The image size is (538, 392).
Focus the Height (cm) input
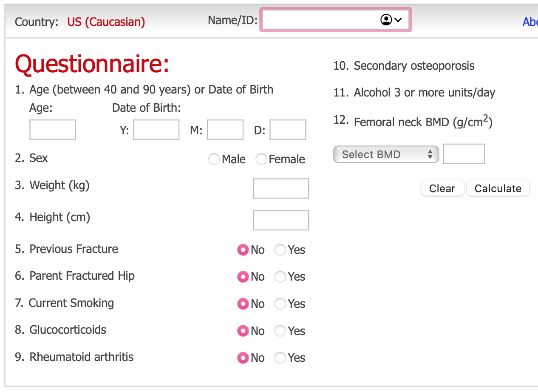pos(281,220)
